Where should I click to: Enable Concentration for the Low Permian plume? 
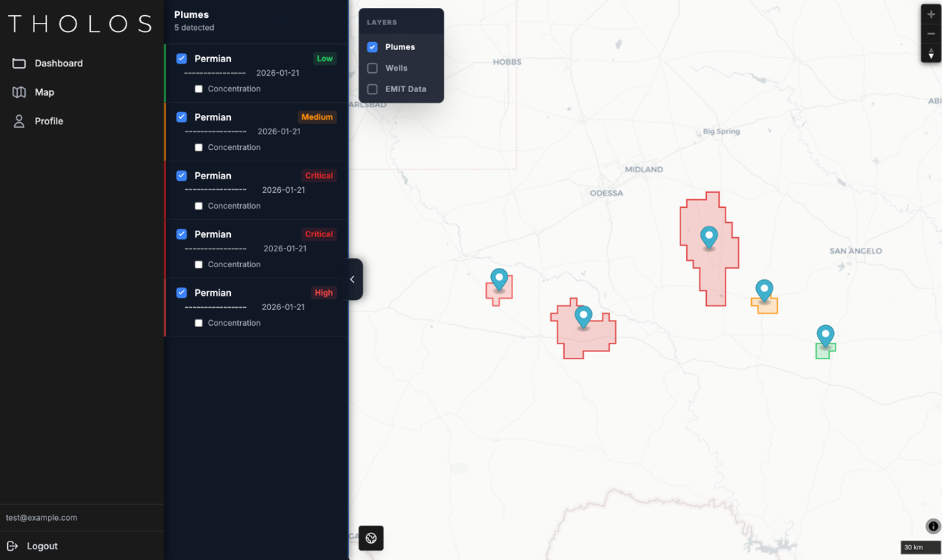coord(199,89)
